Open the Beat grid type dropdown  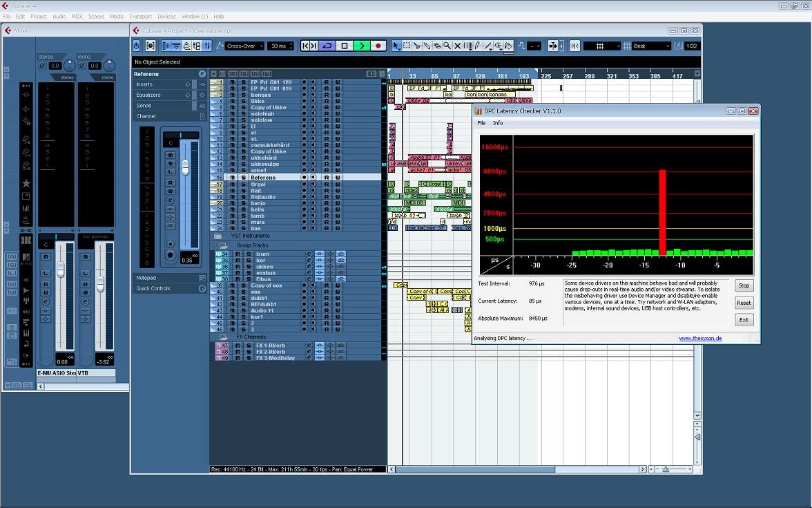pyautogui.click(x=652, y=46)
